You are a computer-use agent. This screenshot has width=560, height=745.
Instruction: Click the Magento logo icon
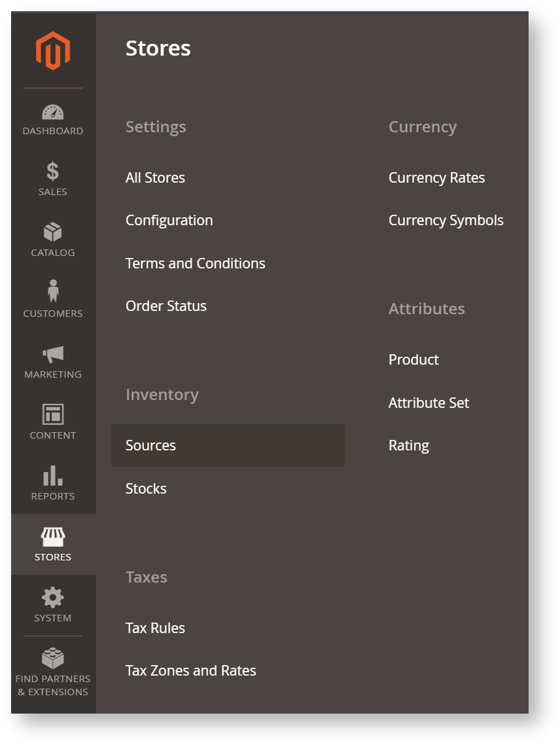click(x=53, y=51)
